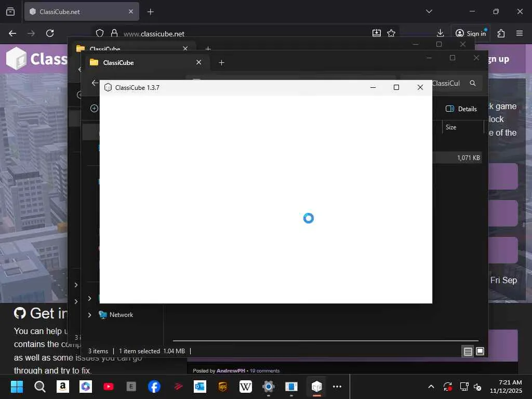Close the front ClassiCube Explorer tab

199,62
